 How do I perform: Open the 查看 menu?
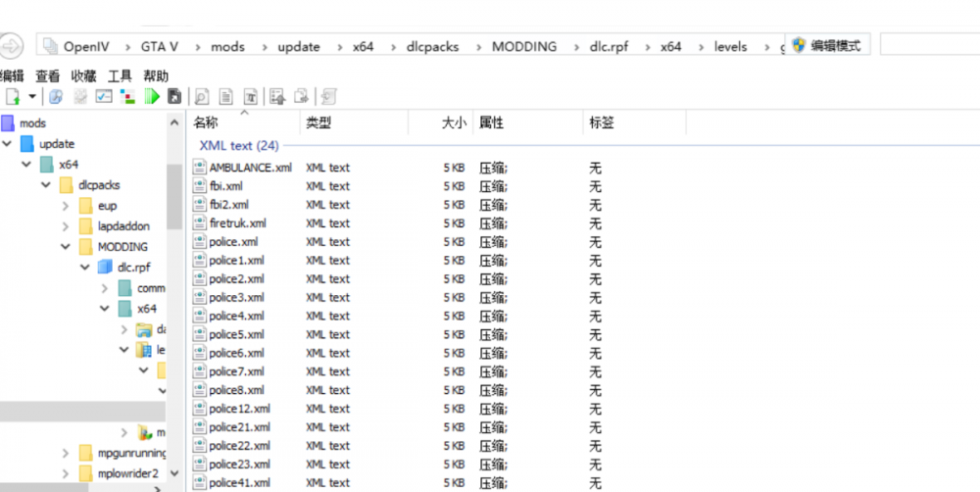click(47, 76)
